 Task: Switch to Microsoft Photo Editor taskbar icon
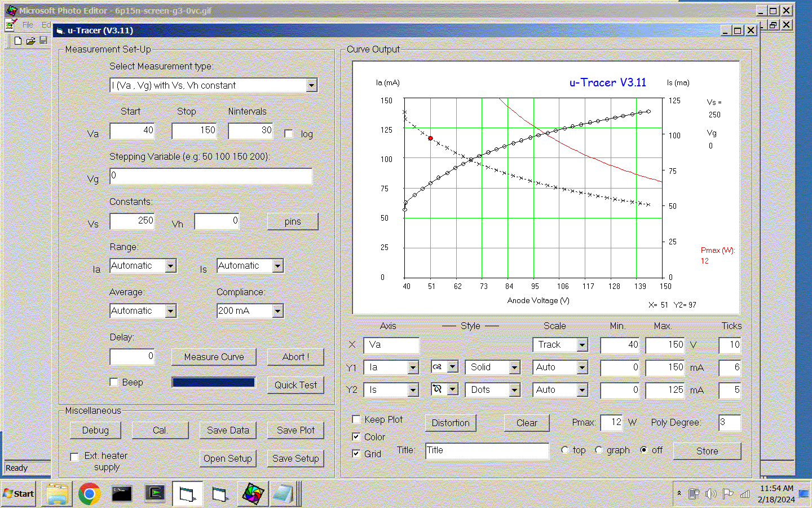(x=253, y=494)
